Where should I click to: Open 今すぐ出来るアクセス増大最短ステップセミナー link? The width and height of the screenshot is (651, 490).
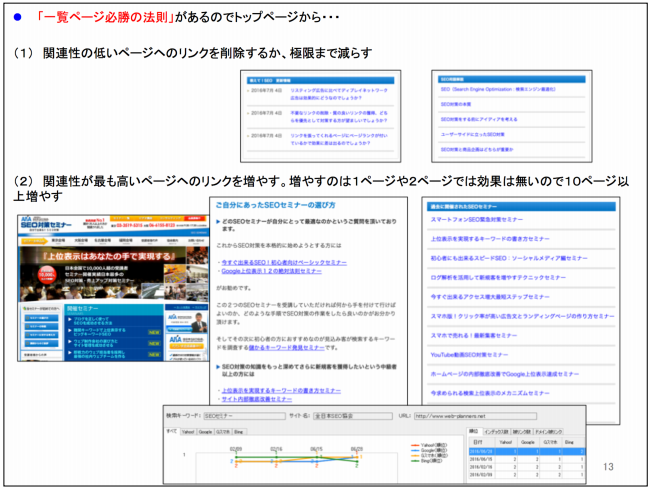coord(490,296)
